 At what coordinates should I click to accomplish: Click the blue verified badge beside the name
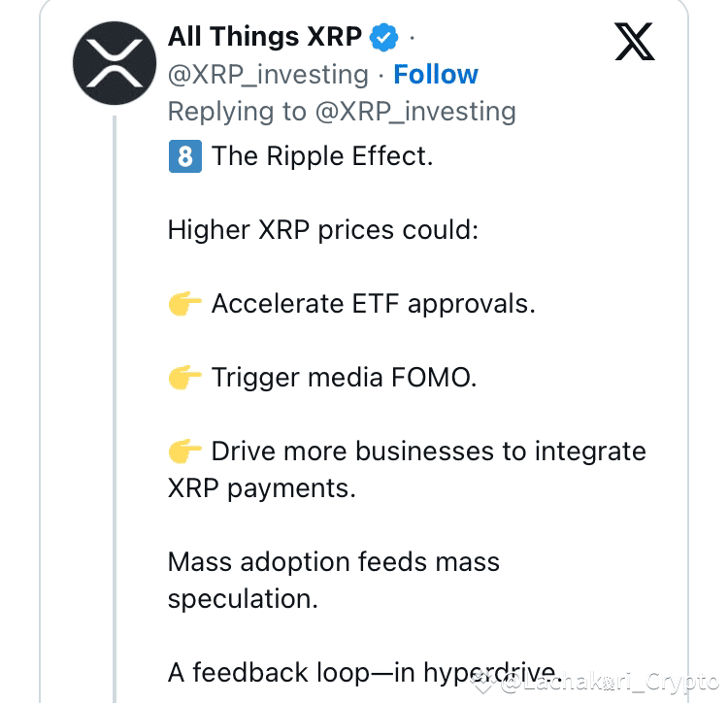[383, 37]
